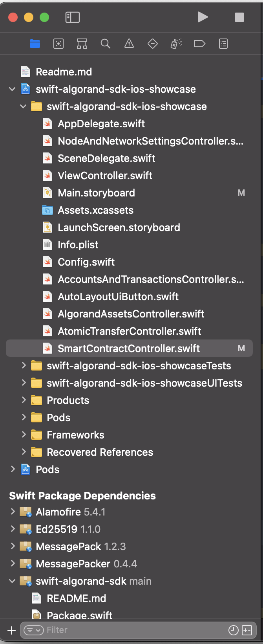This screenshot has height=644, width=263.
Task: Open the Debug navigator spray tab
Action: coord(176,44)
